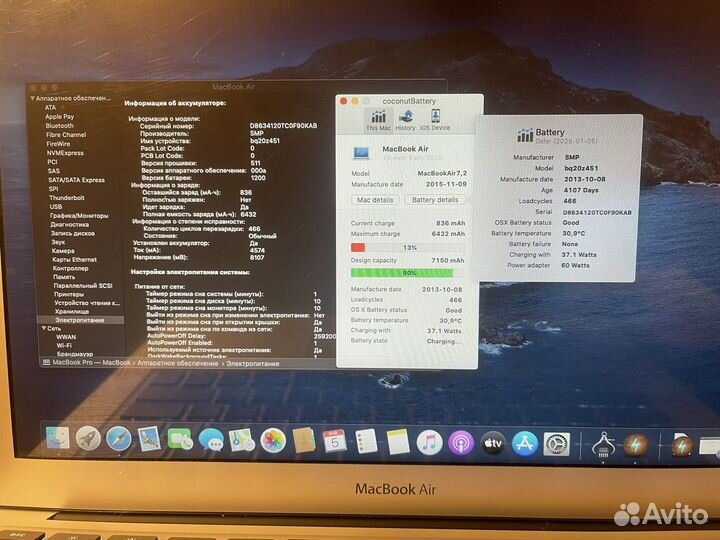The width and height of the screenshot is (720, 540).
Task: Select SPI in sidebar
Action: [x=53, y=189]
